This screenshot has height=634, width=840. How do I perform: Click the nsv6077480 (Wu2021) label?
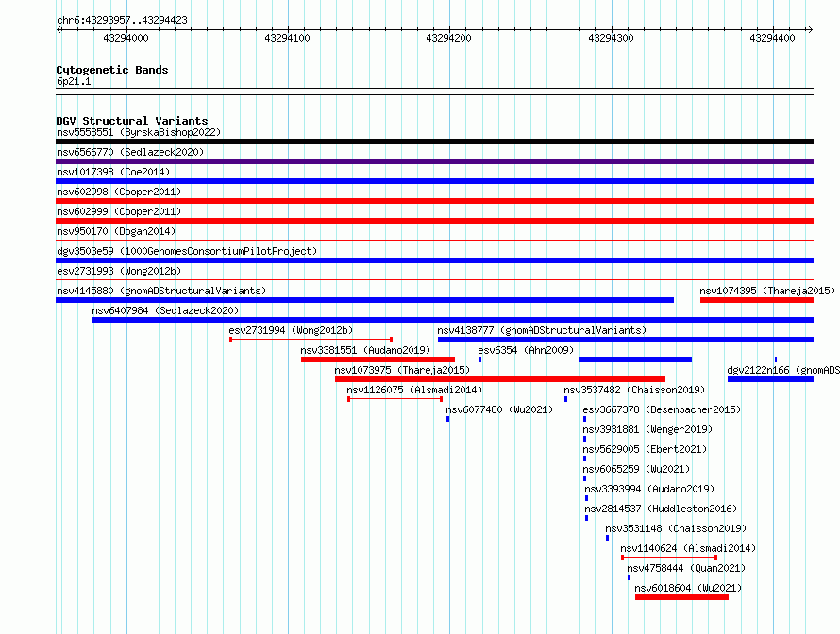pyautogui.click(x=499, y=409)
